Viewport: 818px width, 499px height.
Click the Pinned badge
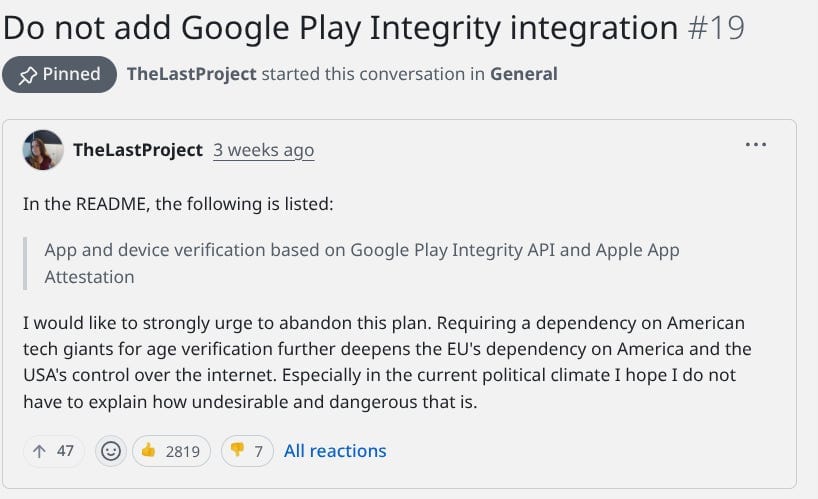[x=59, y=75]
